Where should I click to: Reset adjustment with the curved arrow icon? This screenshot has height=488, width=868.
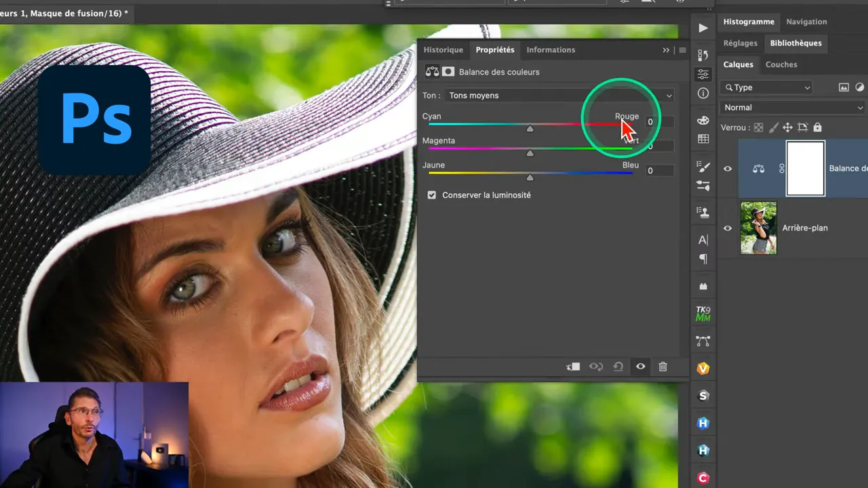(618, 367)
